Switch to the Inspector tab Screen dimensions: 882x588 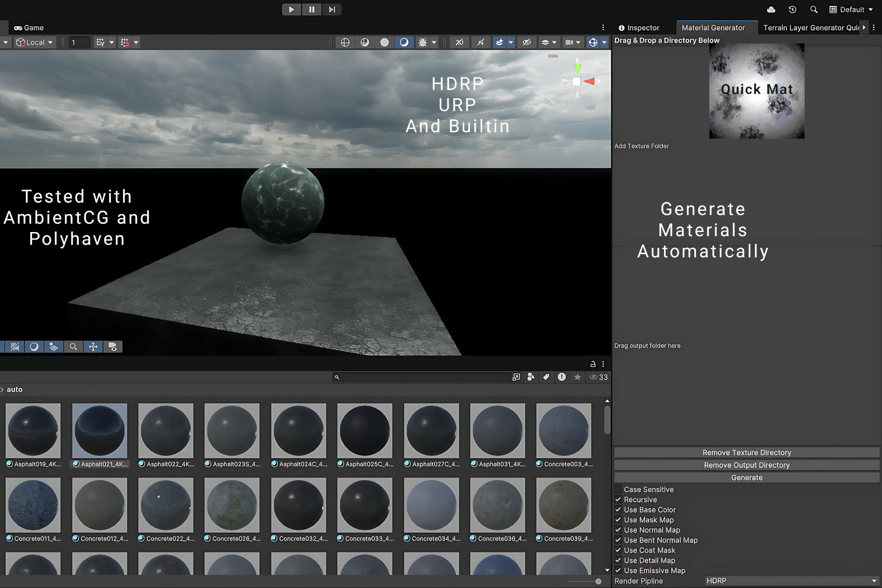(x=639, y=28)
